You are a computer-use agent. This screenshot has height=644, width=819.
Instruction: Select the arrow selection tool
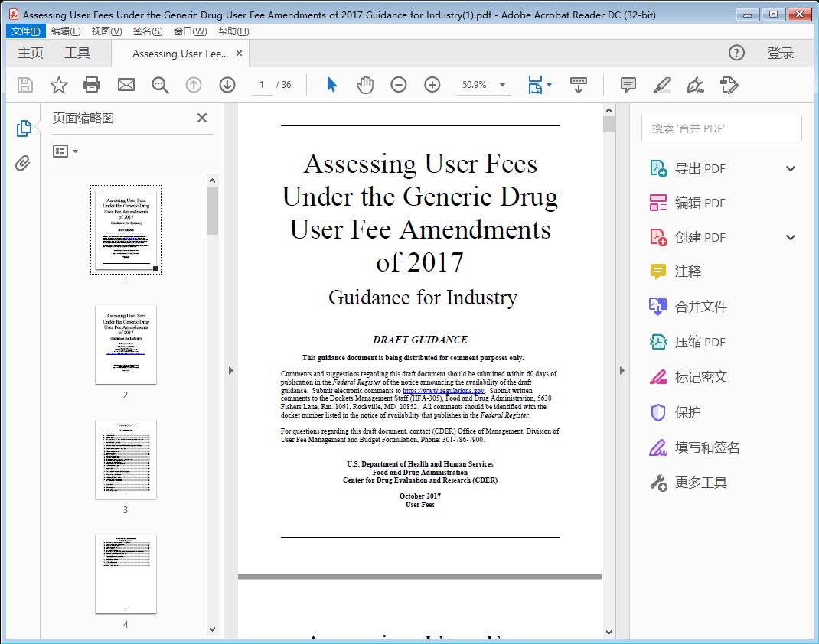(x=331, y=85)
